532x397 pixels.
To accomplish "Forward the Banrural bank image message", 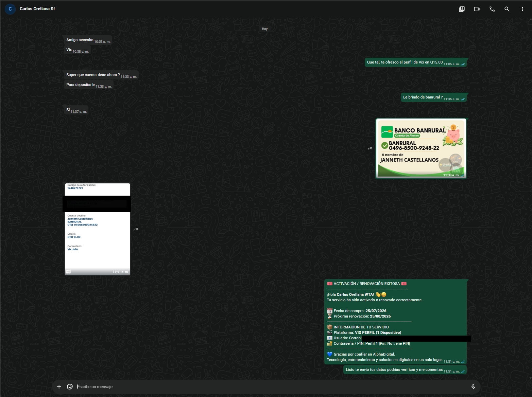I will click(370, 148).
